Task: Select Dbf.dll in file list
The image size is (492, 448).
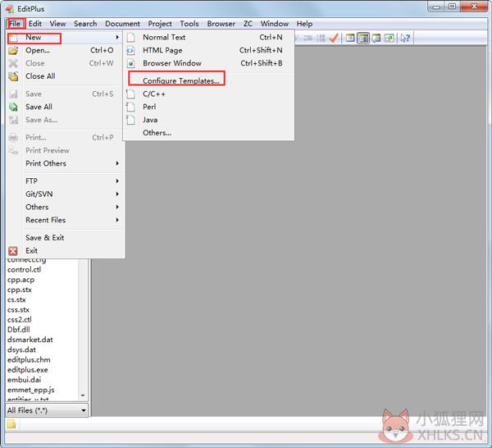Action: click(19, 330)
